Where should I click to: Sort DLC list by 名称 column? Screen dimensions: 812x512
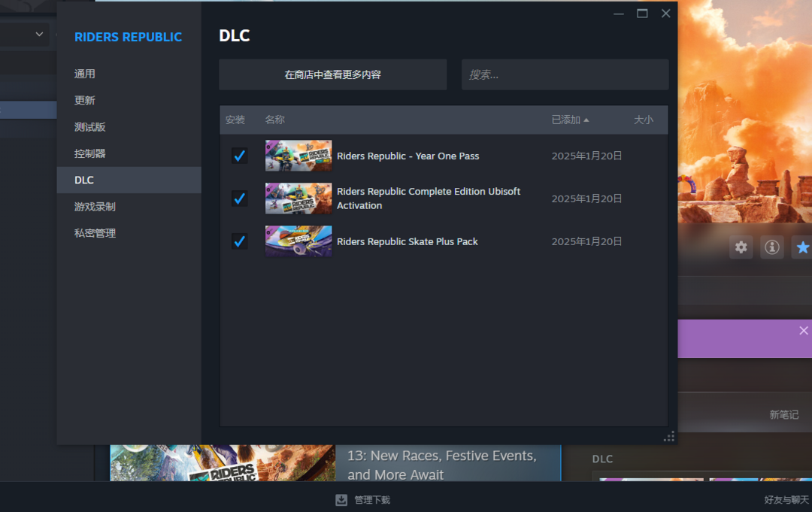click(275, 120)
